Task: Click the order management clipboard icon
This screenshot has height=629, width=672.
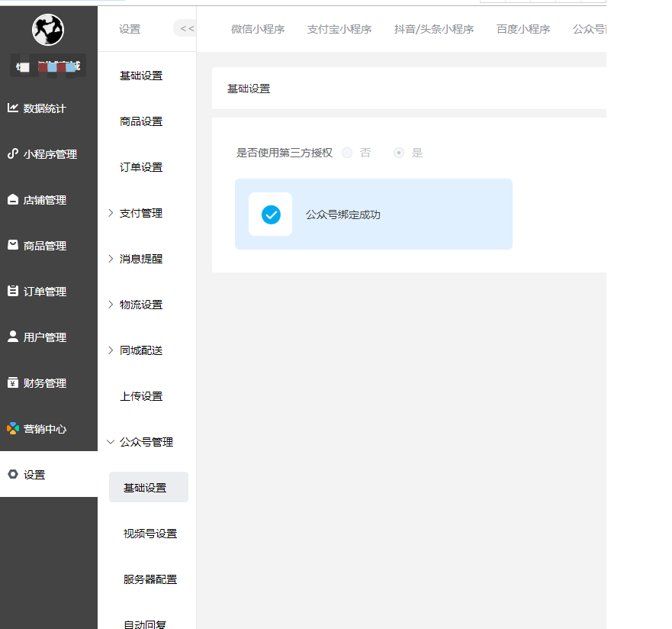Action: tap(13, 291)
